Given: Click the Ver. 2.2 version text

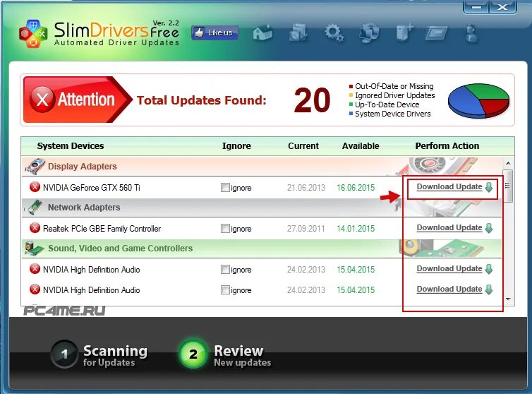Looking at the screenshot, I should [166, 23].
